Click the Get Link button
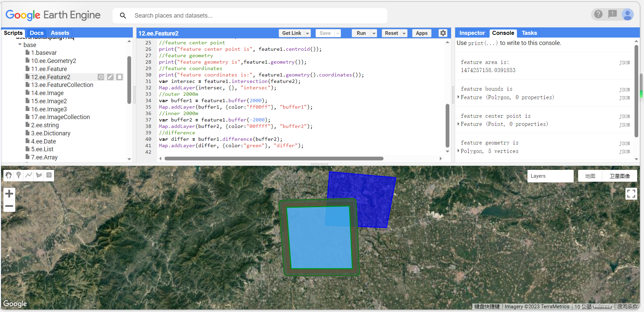 [x=292, y=33]
